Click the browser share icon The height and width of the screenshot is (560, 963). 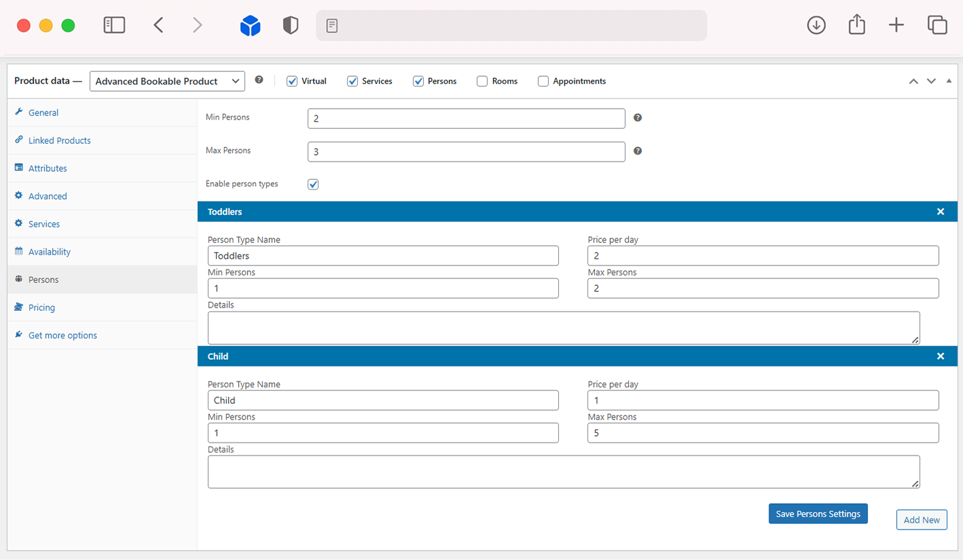click(x=856, y=26)
